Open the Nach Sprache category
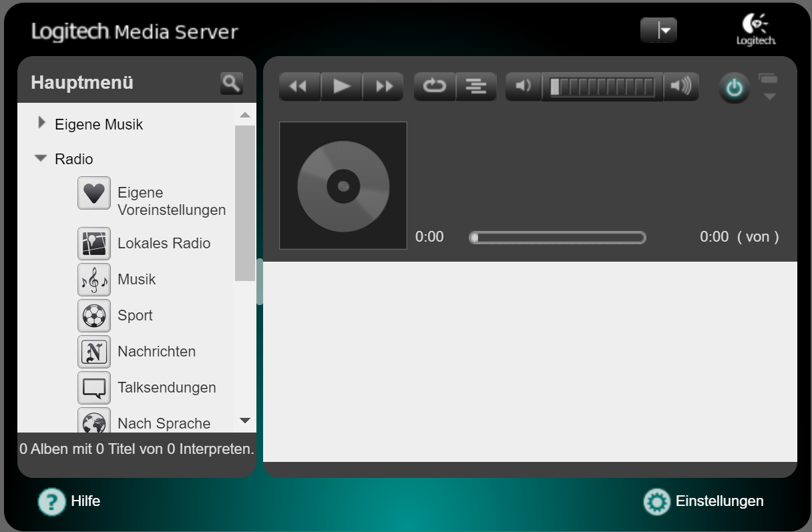 pyautogui.click(x=164, y=424)
